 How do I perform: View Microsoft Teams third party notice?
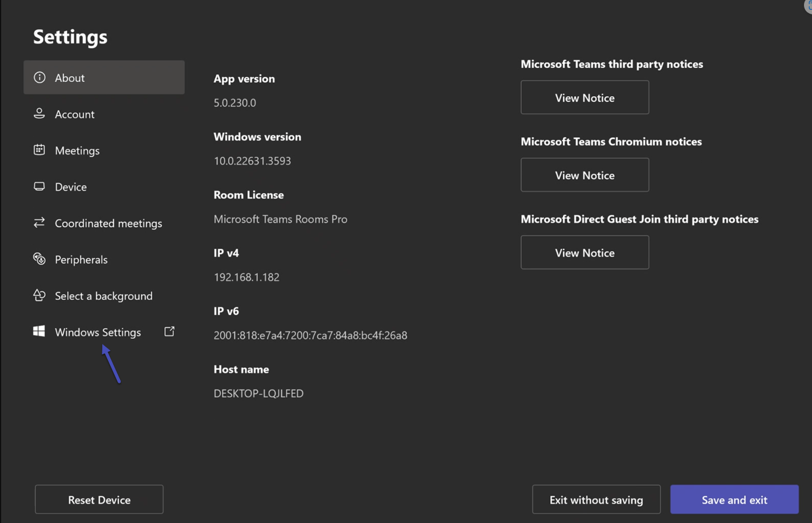click(584, 97)
